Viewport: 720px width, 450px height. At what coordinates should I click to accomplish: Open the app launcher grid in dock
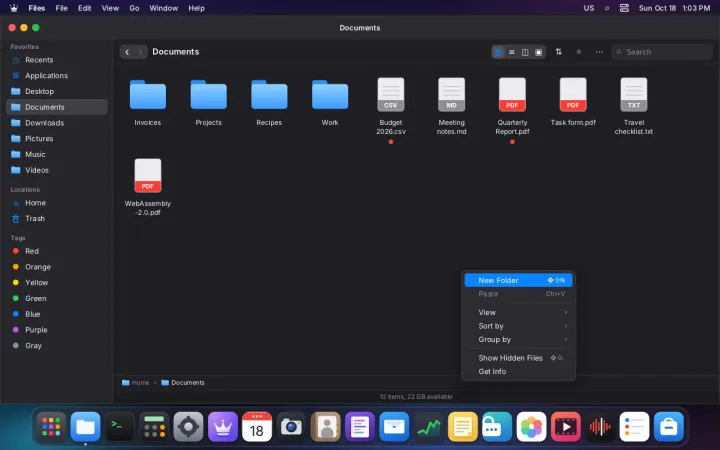(51, 427)
